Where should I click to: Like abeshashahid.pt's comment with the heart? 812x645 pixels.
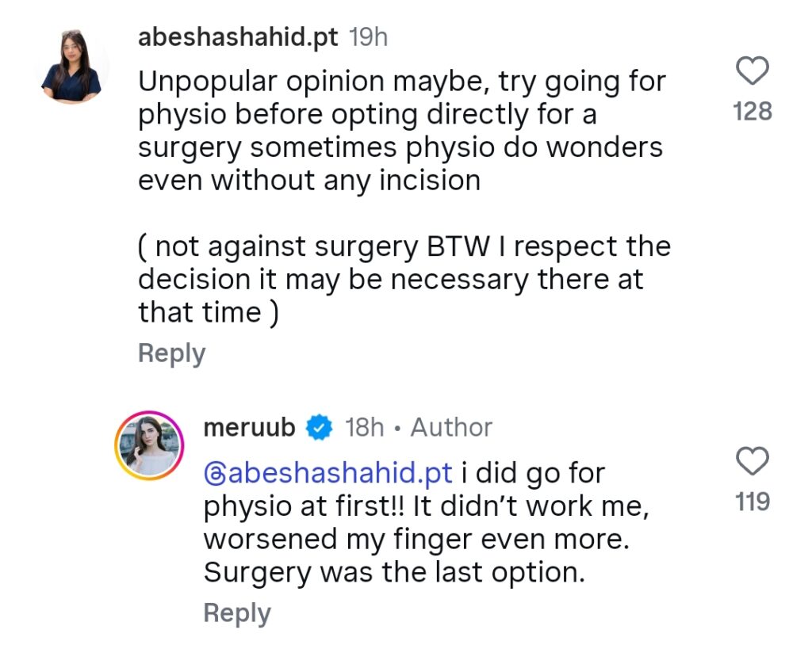[x=752, y=71]
